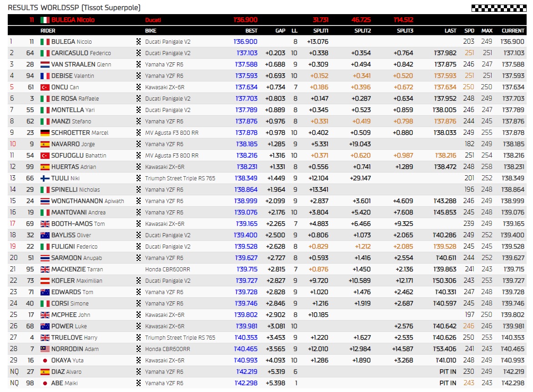This screenshot has height=392, width=533.
Task: Click the Thai flag beside WONGTHANANON Apiwath
Action: tap(45, 201)
